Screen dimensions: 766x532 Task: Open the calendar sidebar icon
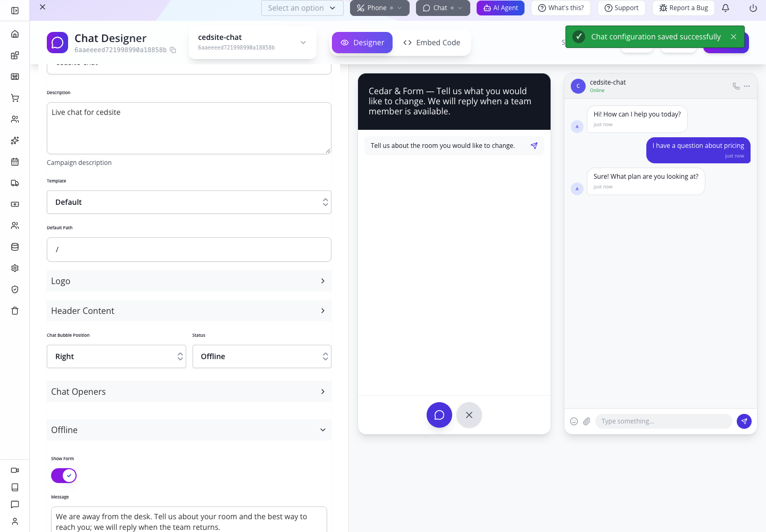tap(15, 162)
